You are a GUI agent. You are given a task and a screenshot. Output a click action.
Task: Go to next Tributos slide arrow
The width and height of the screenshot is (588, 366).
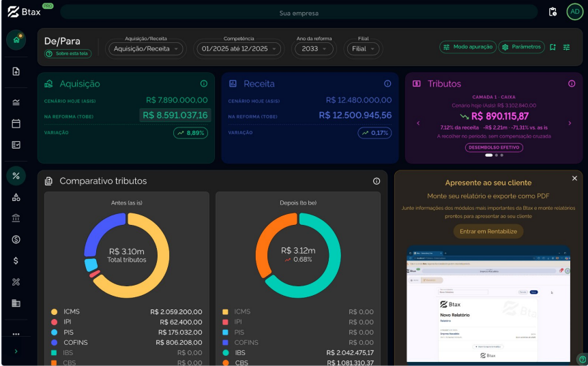[x=570, y=123]
